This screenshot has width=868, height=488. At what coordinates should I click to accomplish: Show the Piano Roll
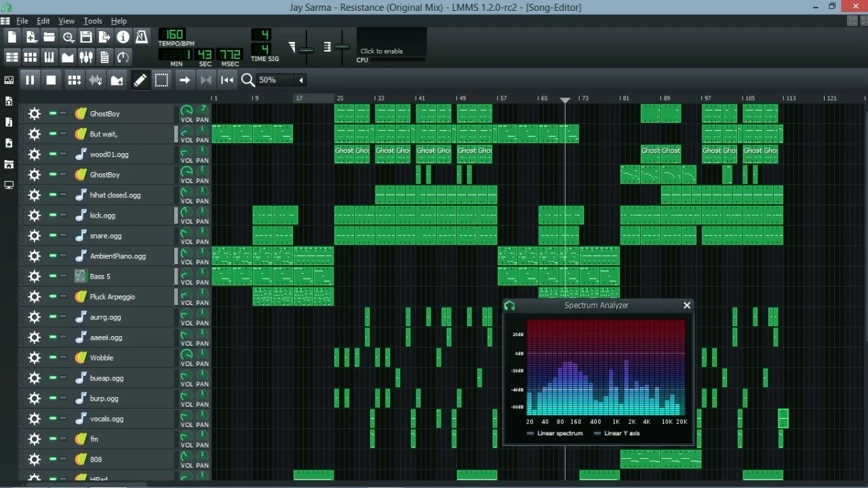tap(49, 57)
